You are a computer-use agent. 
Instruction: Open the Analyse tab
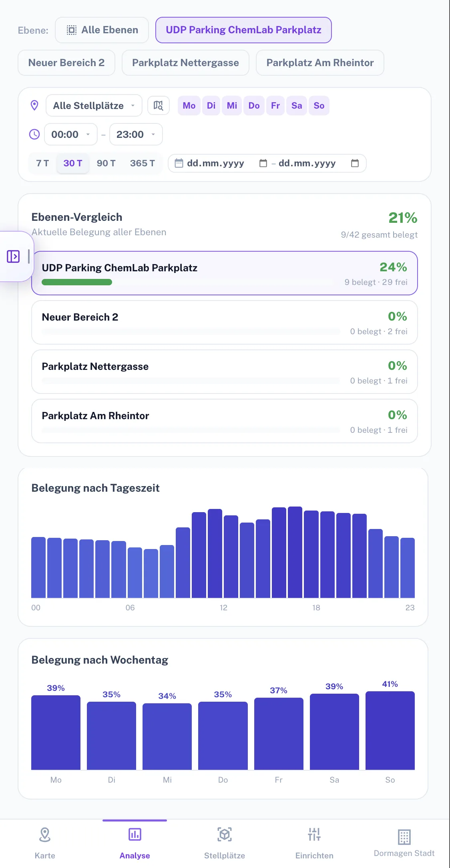point(135,843)
